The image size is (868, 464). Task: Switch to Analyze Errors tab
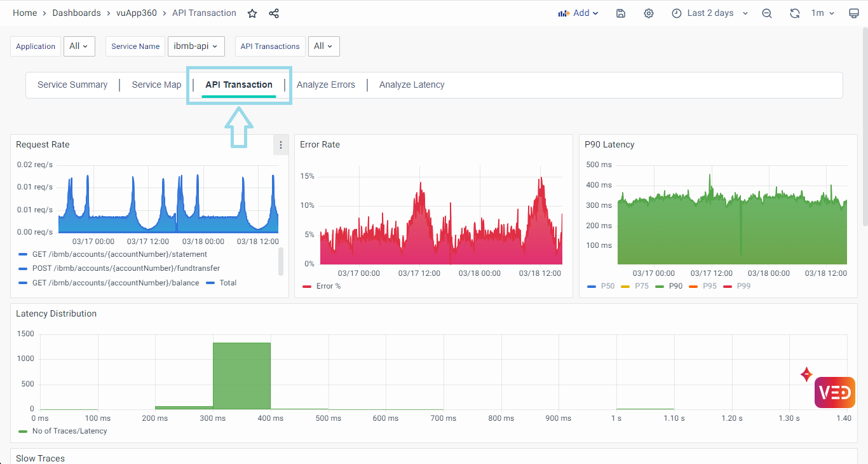tap(325, 85)
